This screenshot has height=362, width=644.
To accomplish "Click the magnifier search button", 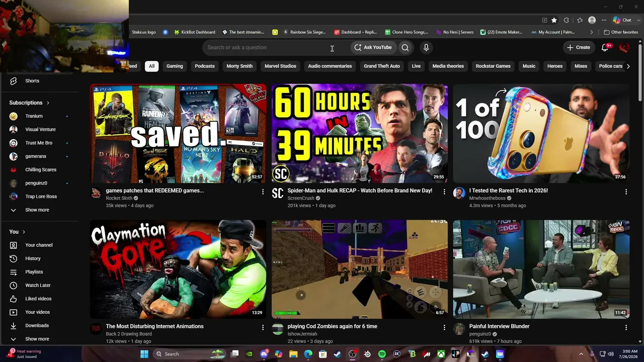I will pos(405,47).
